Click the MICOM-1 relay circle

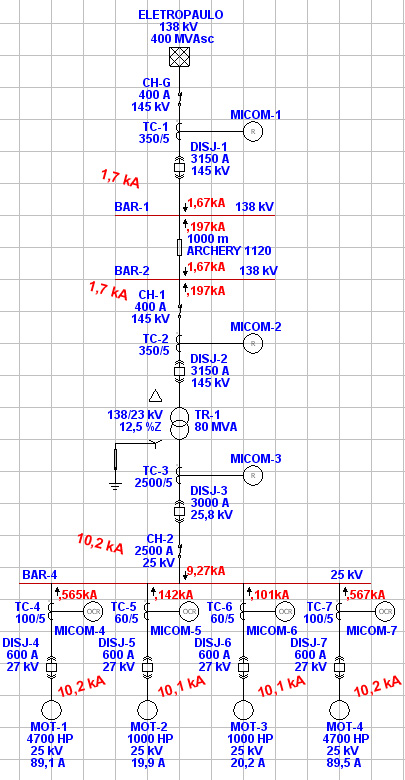click(252, 131)
